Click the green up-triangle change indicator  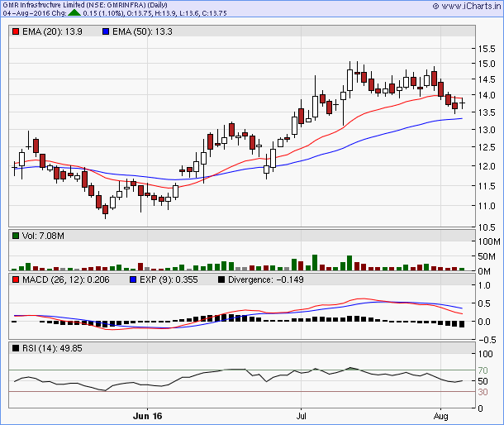tap(74, 13)
